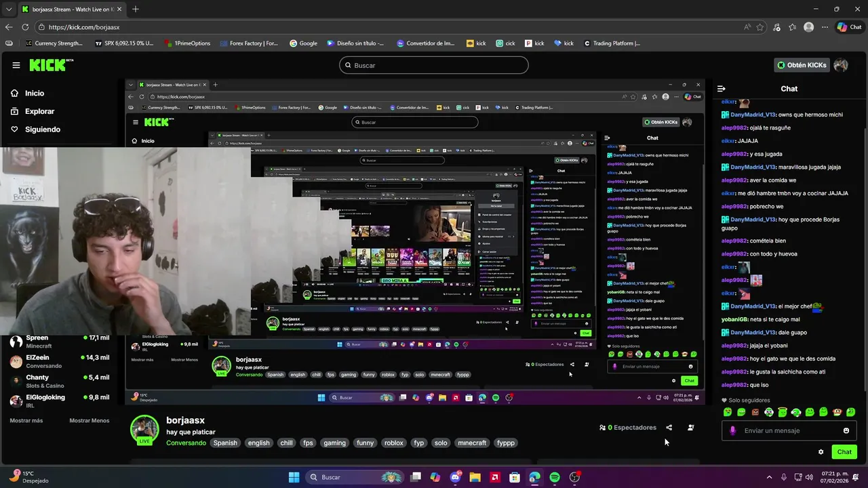Image resolution: width=868 pixels, height=488 pixels.
Task: Open the Conversando category link
Action: [186, 443]
